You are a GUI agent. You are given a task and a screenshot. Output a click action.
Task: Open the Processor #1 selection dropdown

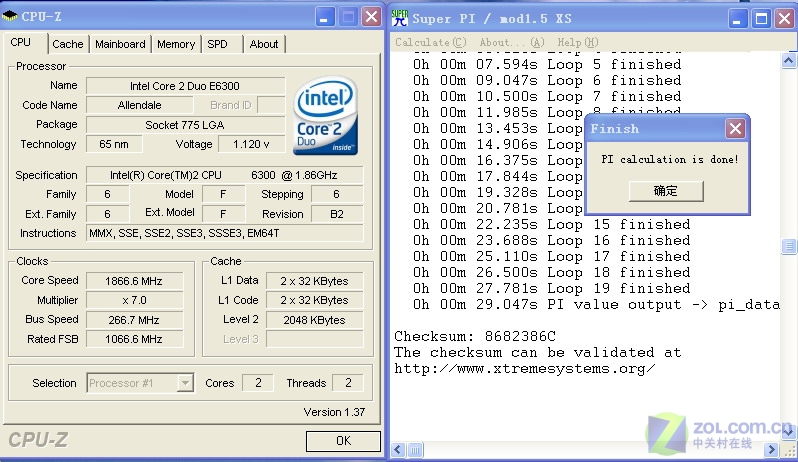pos(185,383)
